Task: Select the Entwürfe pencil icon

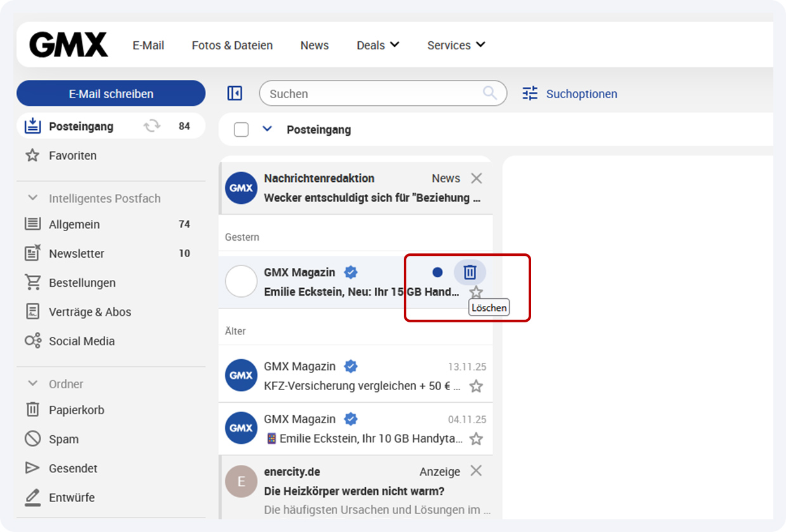Action: pyautogui.click(x=32, y=497)
